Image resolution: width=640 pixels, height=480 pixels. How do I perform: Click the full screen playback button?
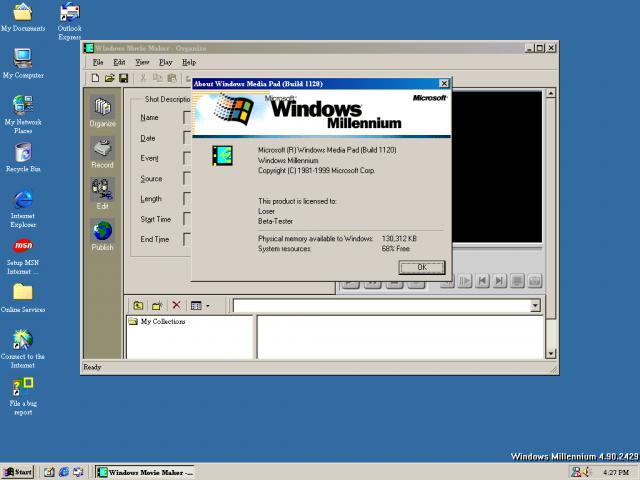pos(517,281)
